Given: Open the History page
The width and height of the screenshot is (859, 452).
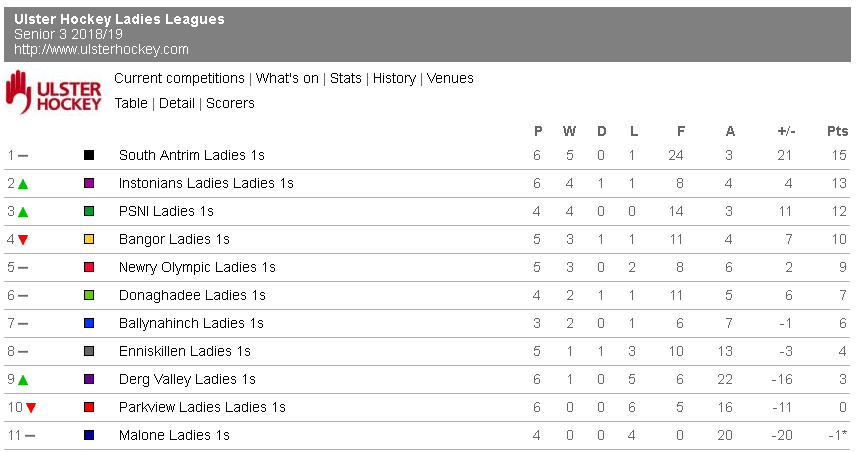Looking at the screenshot, I should 394,78.
